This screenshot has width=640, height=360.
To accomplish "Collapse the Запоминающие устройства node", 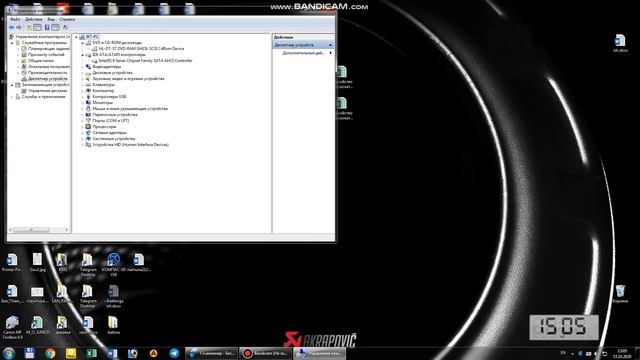I will tap(12, 85).
